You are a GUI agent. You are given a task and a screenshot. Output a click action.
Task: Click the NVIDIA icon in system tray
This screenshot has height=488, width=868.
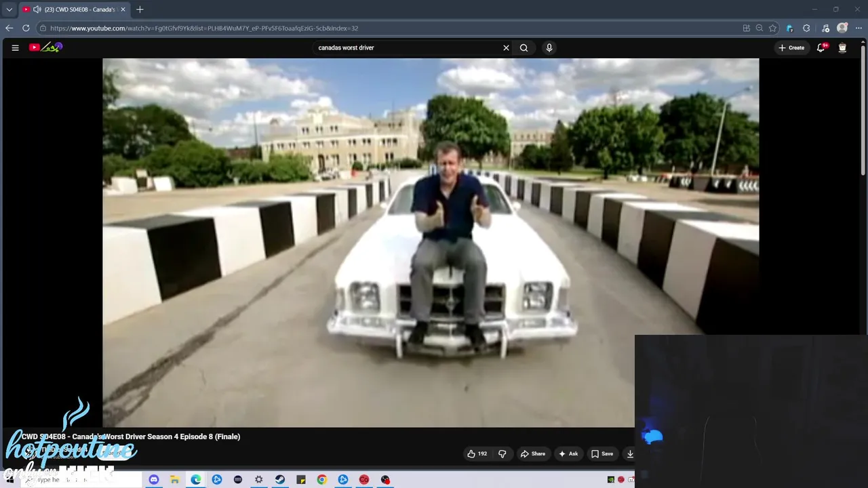[611, 479]
